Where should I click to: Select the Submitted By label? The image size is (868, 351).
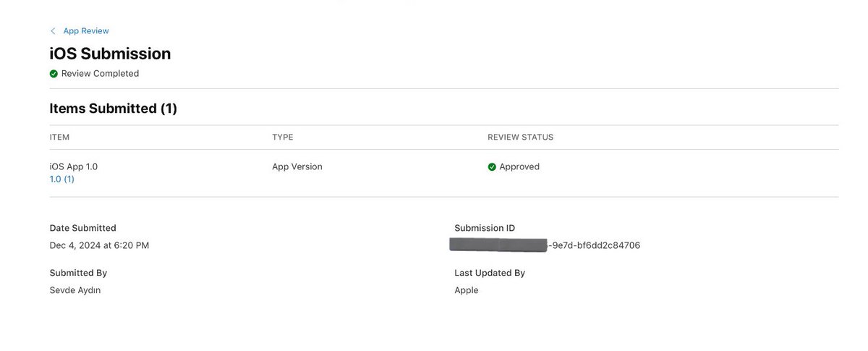tap(78, 273)
